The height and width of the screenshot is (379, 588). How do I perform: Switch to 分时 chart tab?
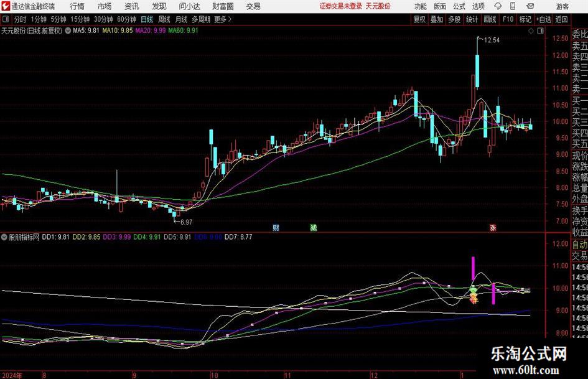(x=20, y=19)
